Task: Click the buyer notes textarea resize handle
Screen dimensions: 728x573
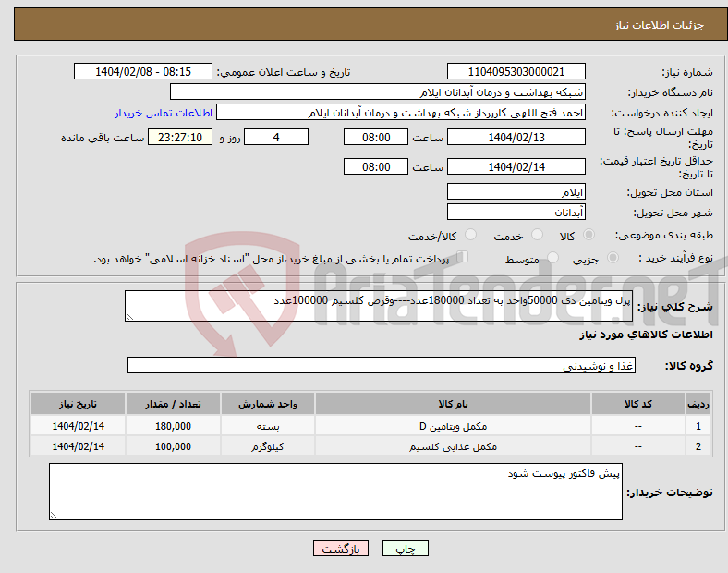Action: pos(54,516)
